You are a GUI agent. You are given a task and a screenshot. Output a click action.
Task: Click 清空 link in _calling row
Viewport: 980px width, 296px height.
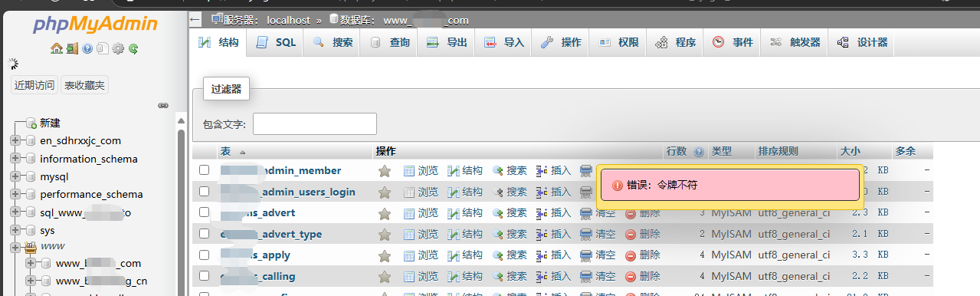click(x=605, y=276)
